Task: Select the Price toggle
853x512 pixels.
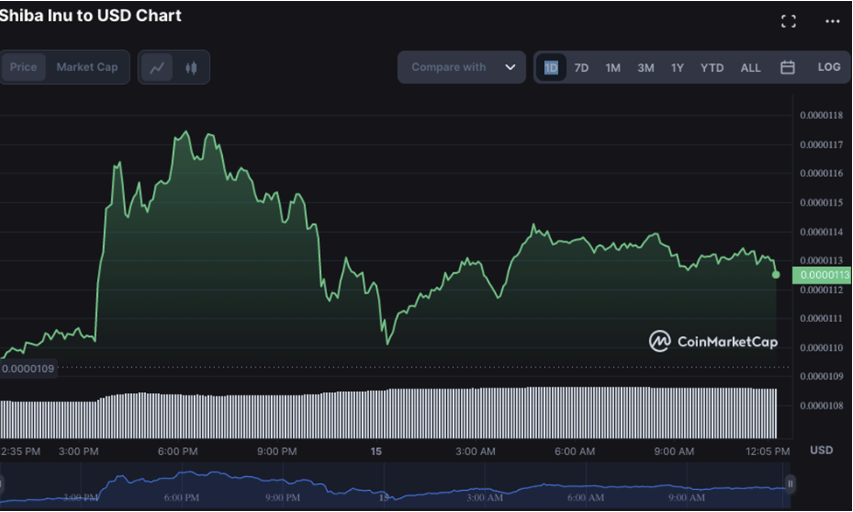Action: pyautogui.click(x=23, y=67)
